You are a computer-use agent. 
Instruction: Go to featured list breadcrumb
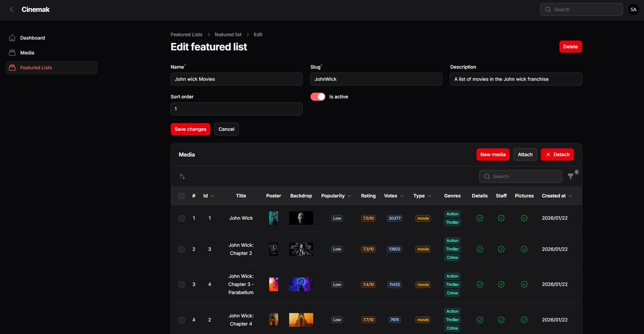[x=228, y=34]
